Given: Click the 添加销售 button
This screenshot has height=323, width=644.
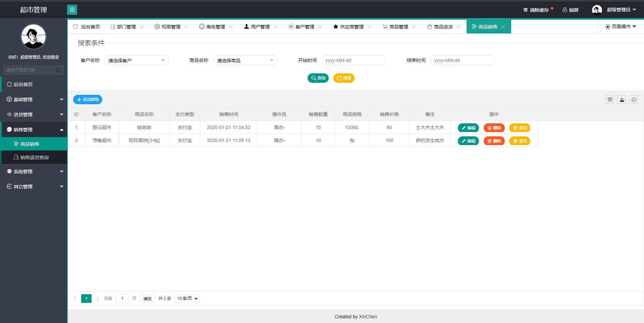Looking at the screenshot, I should click(x=88, y=100).
